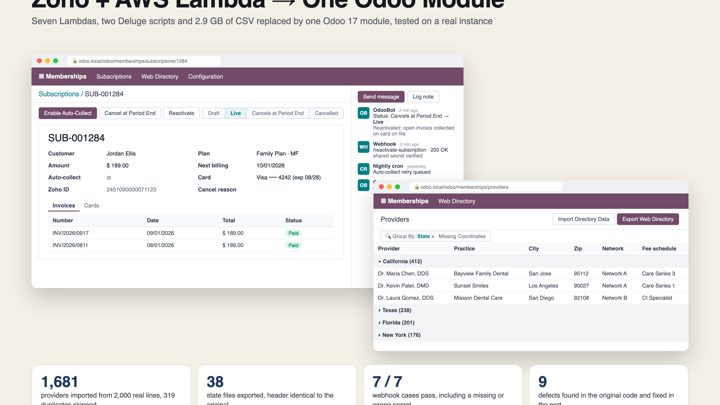Image resolution: width=720 pixels, height=405 pixels.
Task: Sort by the City column header
Action: point(534,248)
